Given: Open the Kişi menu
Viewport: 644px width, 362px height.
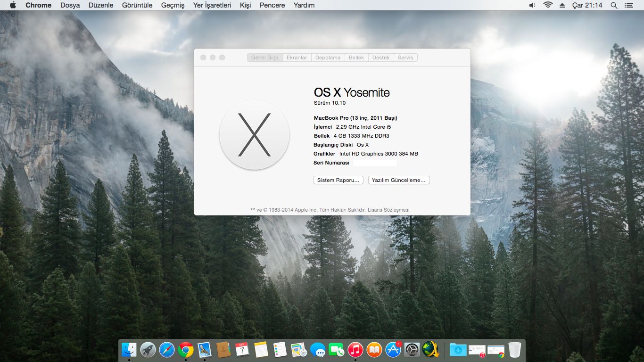Looking at the screenshot, I should click(x=245, y=5).
